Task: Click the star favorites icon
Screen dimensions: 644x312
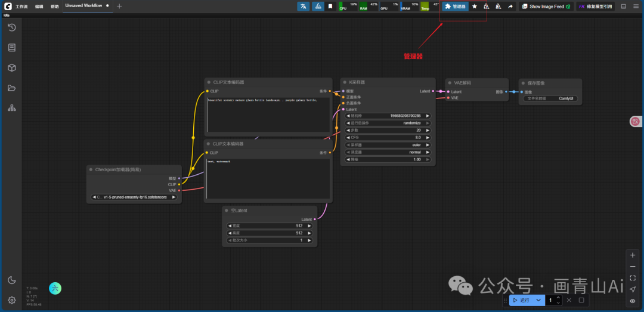Action: (x=475, y=7)
